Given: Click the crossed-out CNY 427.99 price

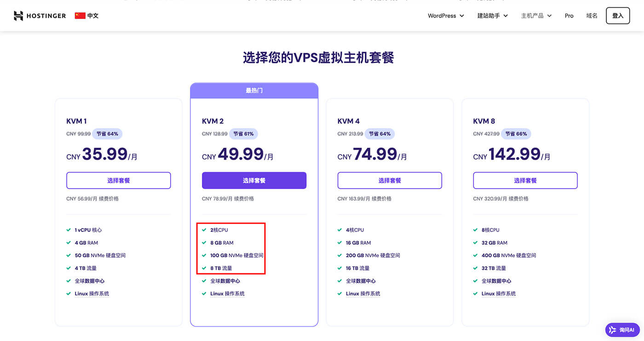Looking at the screenshot, I should click(486, 134).
